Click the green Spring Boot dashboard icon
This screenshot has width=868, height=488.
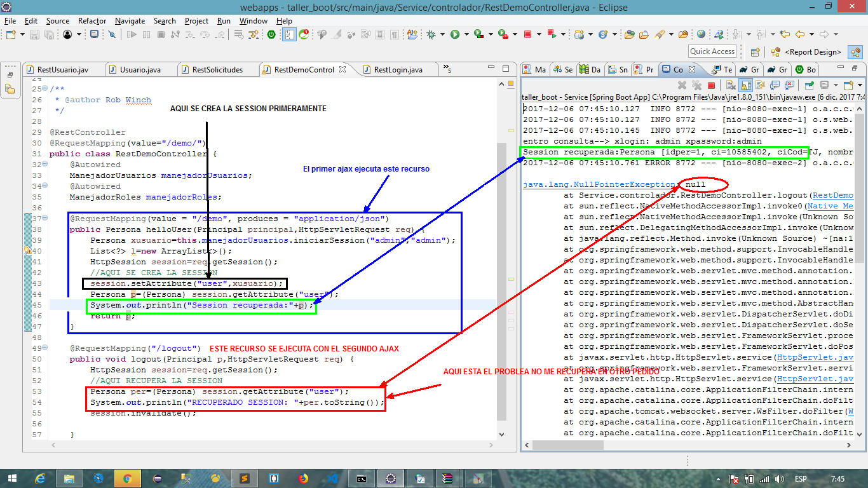coord(271,34)
